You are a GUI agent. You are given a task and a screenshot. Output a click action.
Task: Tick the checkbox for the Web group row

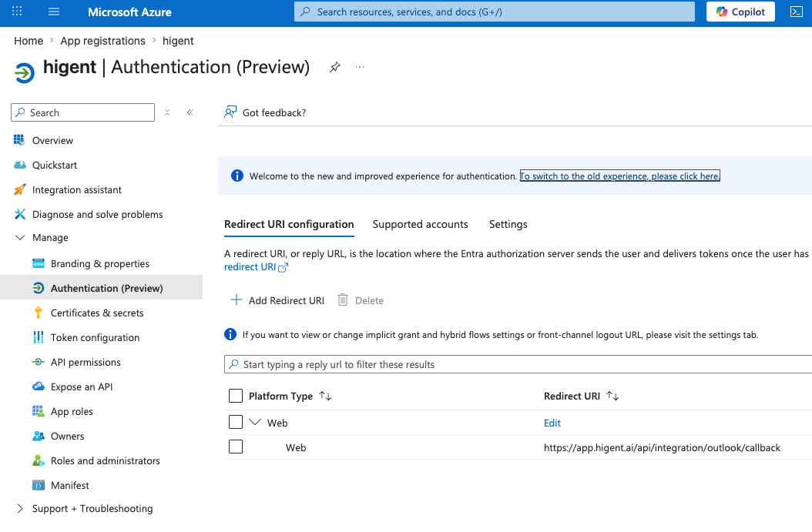click(x=236, y=422)
